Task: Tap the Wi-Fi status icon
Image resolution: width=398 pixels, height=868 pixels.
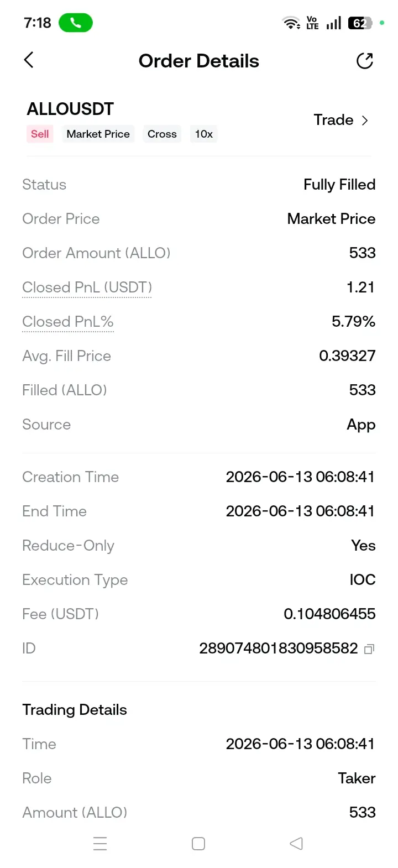Action: click(x=291, y=23)
